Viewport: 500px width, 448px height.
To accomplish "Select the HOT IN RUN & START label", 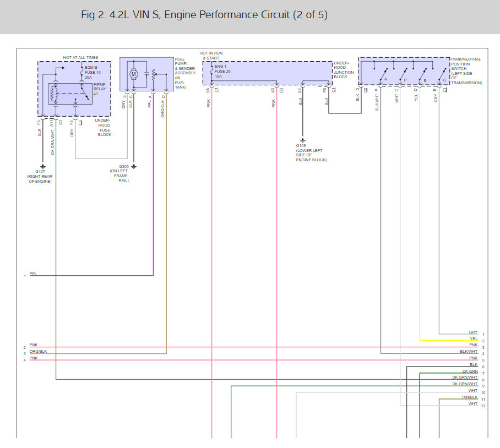I will pyautogui.click(x=211, y=56).
